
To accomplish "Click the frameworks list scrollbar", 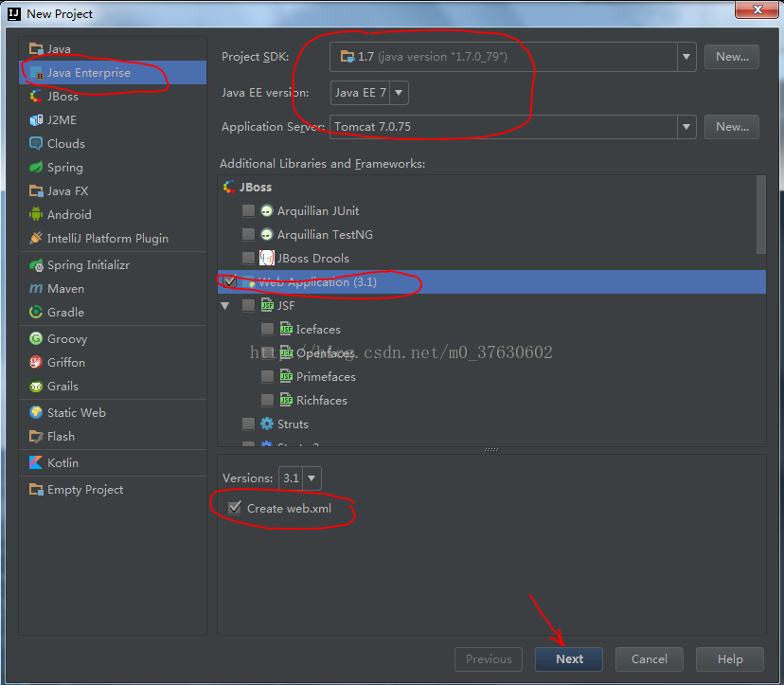I will (761, 215).
